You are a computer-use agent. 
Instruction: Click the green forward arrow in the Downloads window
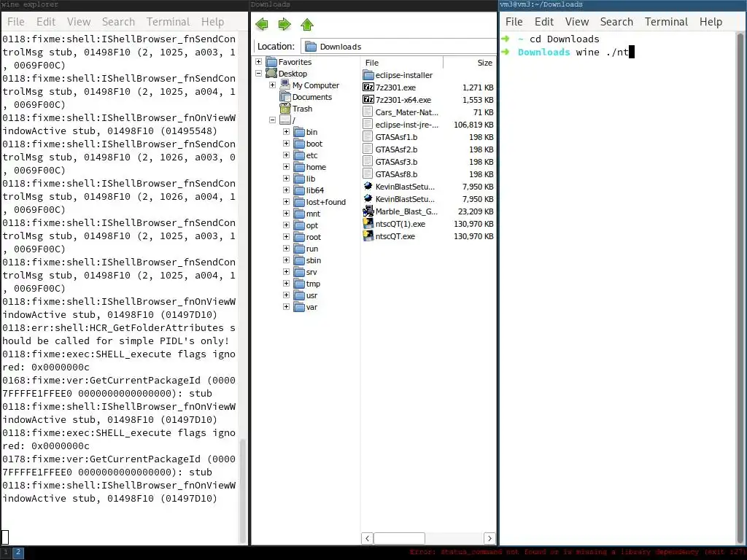pos(285,24)
